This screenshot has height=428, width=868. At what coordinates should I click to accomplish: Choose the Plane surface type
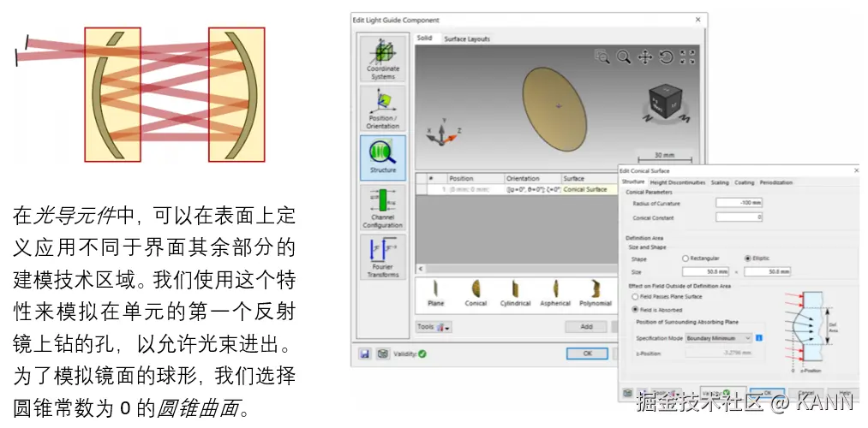[435, 293]
